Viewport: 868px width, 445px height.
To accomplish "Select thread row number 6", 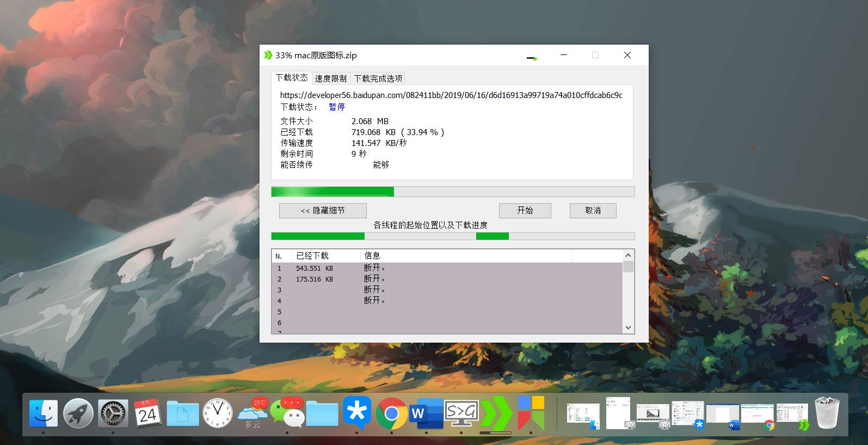I will (x=447, y=322).
